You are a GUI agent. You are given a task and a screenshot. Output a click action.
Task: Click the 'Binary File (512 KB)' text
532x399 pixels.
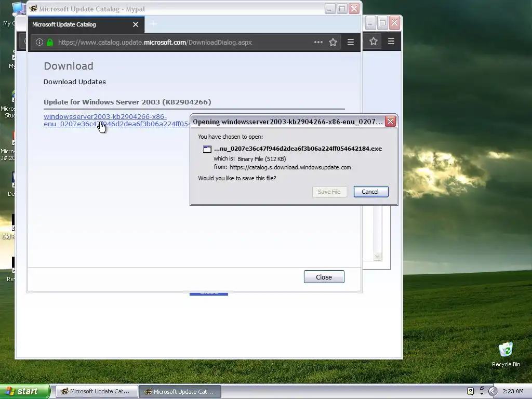pyautogui.click(x=262, y=159)
